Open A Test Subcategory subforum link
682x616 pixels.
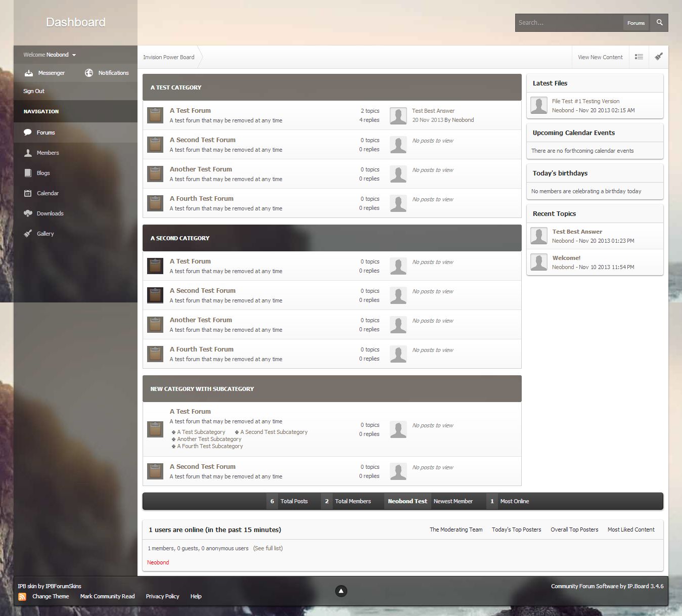pos(201,432)
